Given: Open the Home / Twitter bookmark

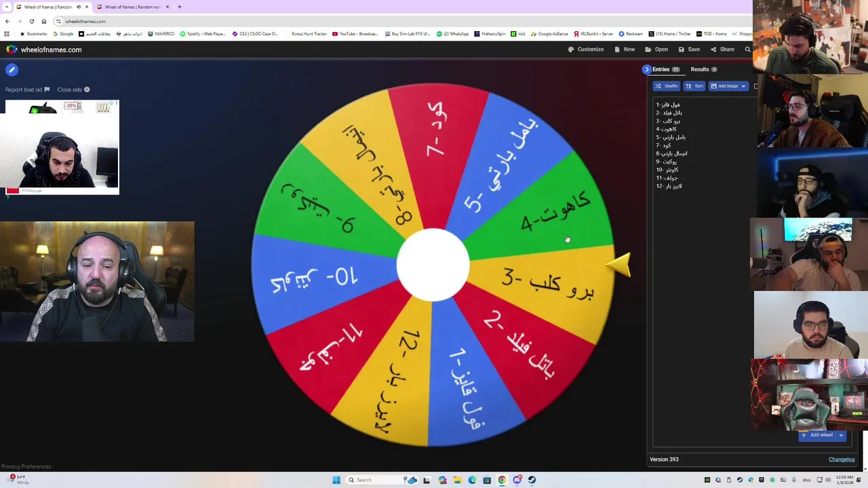Looking at the screenshot, I should pos(669,34).
